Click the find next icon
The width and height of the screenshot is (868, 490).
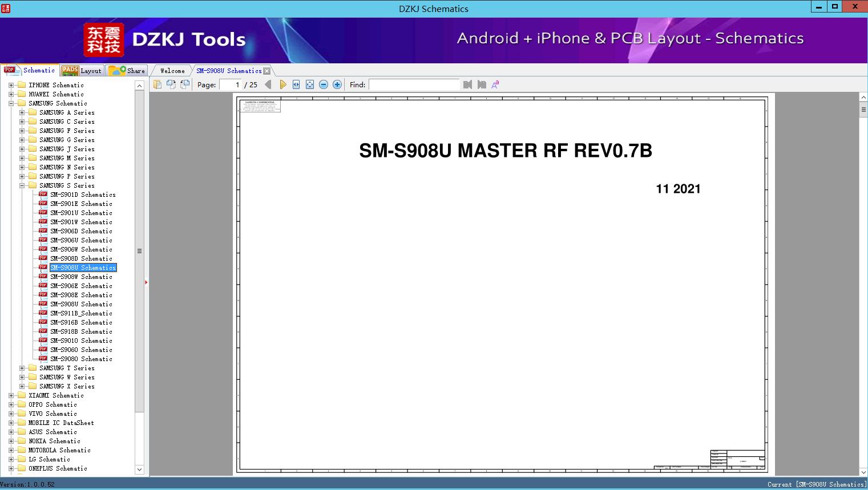pyautogui.click(x=482, y=84)
